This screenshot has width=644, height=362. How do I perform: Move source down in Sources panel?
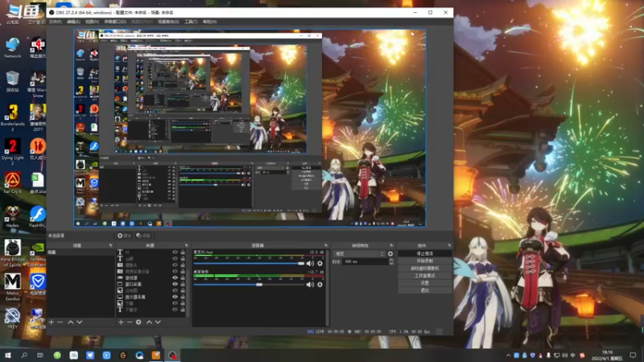(158, 323)
